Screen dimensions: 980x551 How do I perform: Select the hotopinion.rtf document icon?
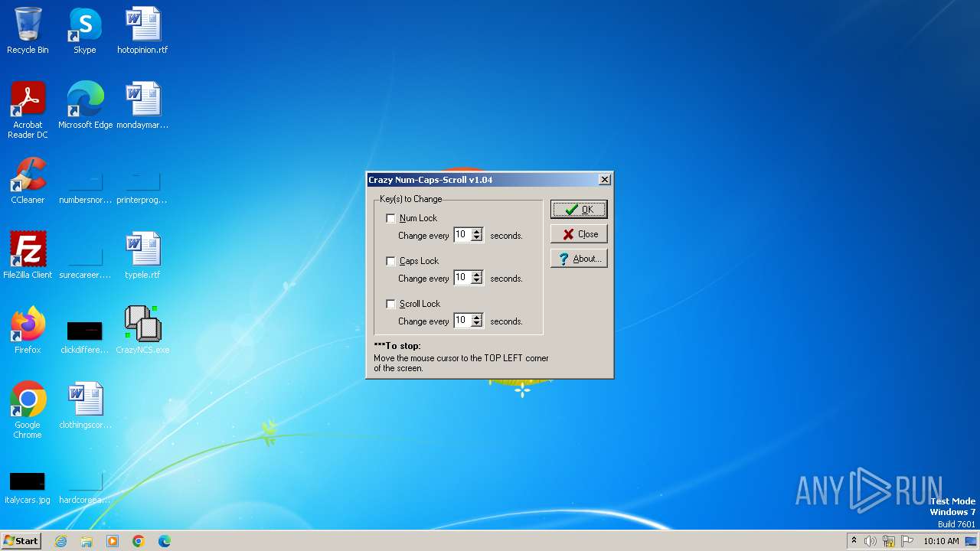click(x=142, y=31)
